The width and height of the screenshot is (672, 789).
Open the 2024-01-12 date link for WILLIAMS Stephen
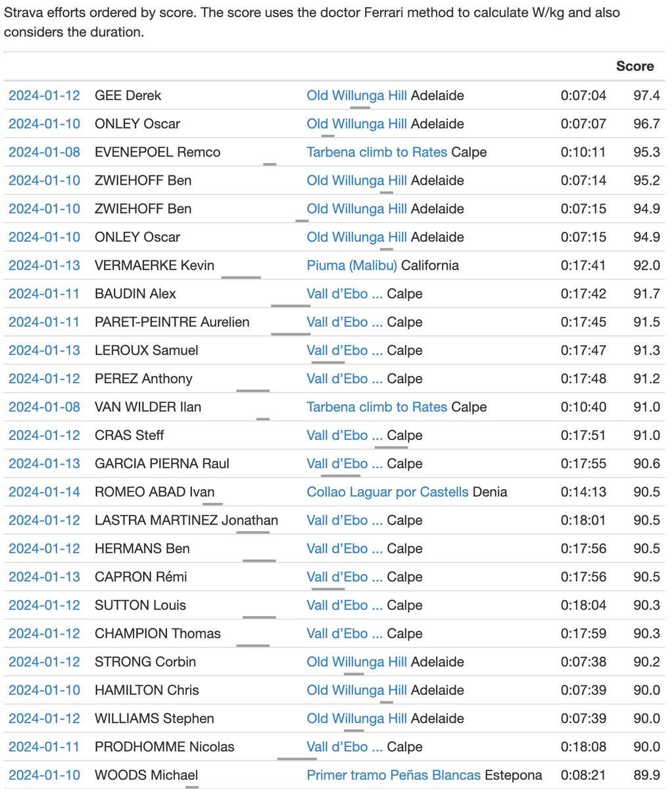point(44,718)
